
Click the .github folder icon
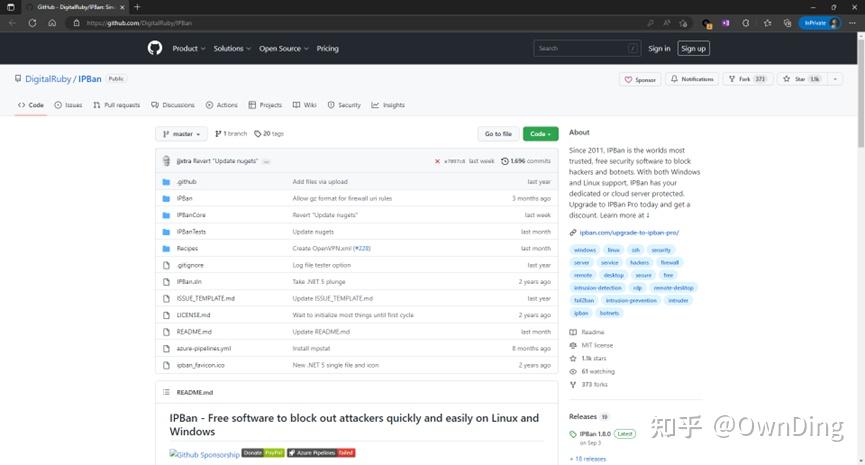(x=166, y=181)
